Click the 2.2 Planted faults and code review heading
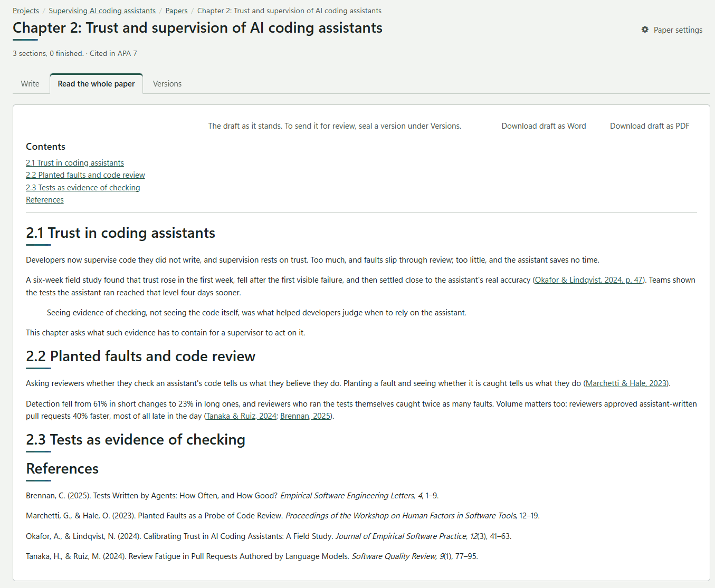Screen dimensions: 715x588 pos(140,356)
